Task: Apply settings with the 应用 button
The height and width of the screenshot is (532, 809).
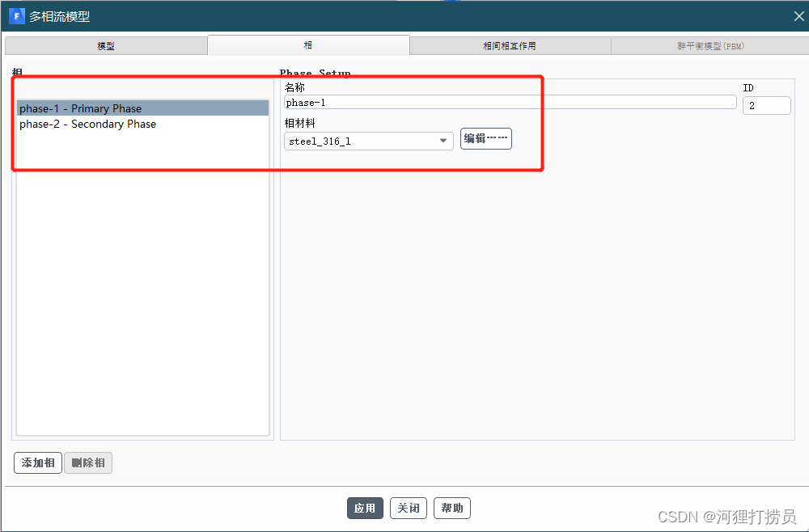Action: point(365,508)
